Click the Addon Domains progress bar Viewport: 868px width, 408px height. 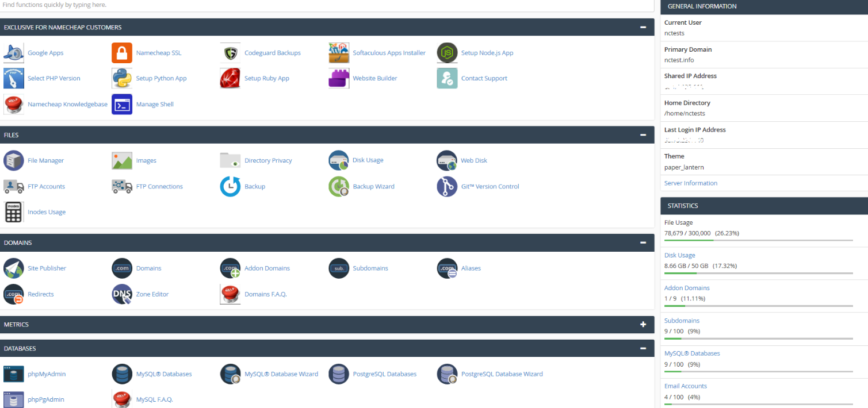[x=759, y=306]
